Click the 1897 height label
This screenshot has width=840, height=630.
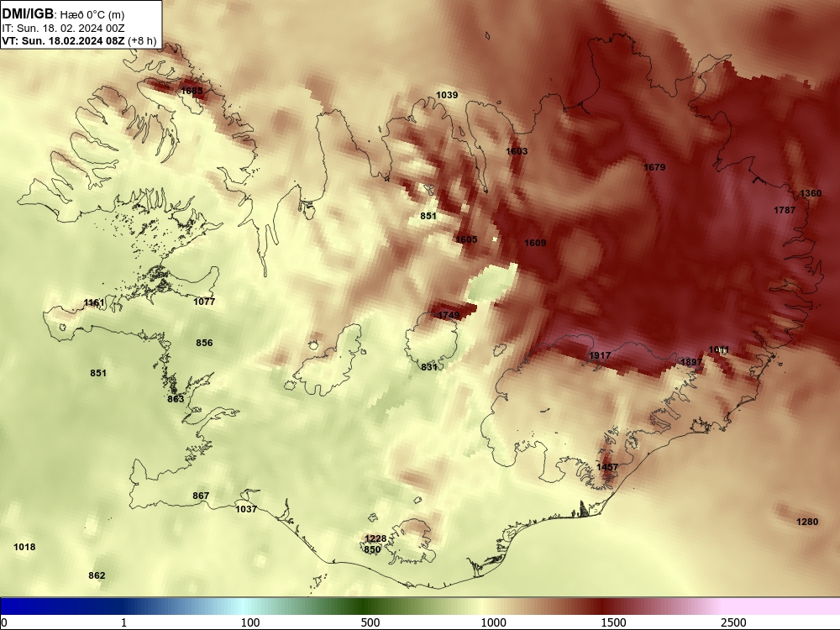[690, 362]
